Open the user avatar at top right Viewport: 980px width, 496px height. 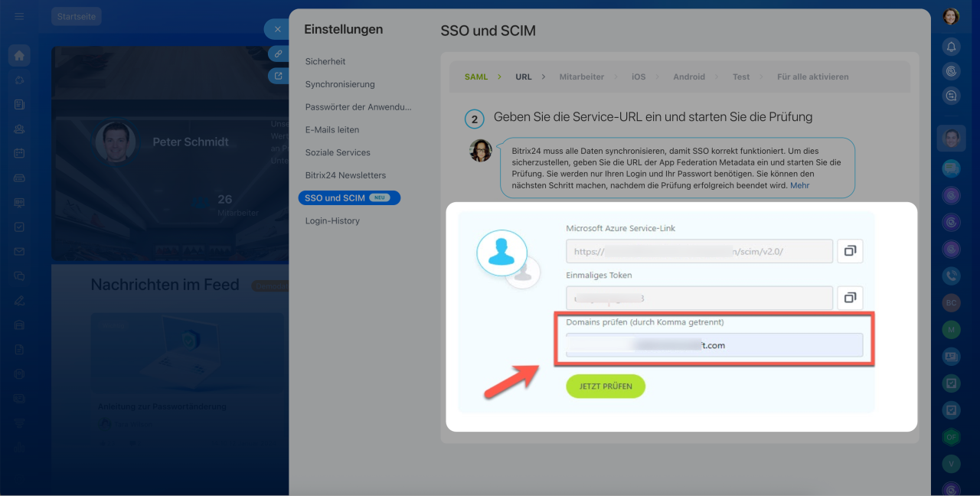[x=951, y=16]
